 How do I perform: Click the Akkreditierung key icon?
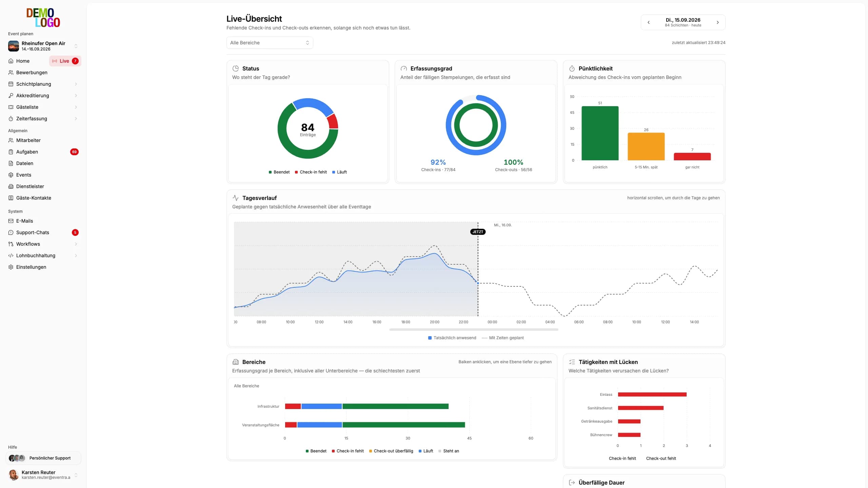(11, 96)
